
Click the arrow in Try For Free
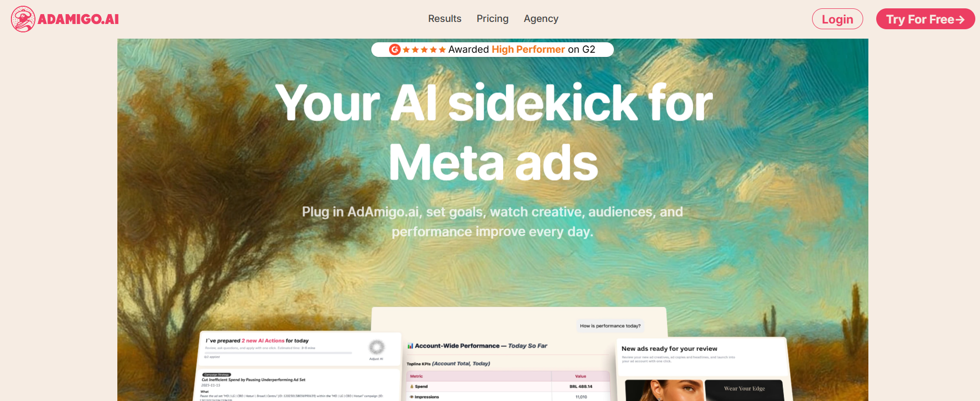click(x=960, y=20)
